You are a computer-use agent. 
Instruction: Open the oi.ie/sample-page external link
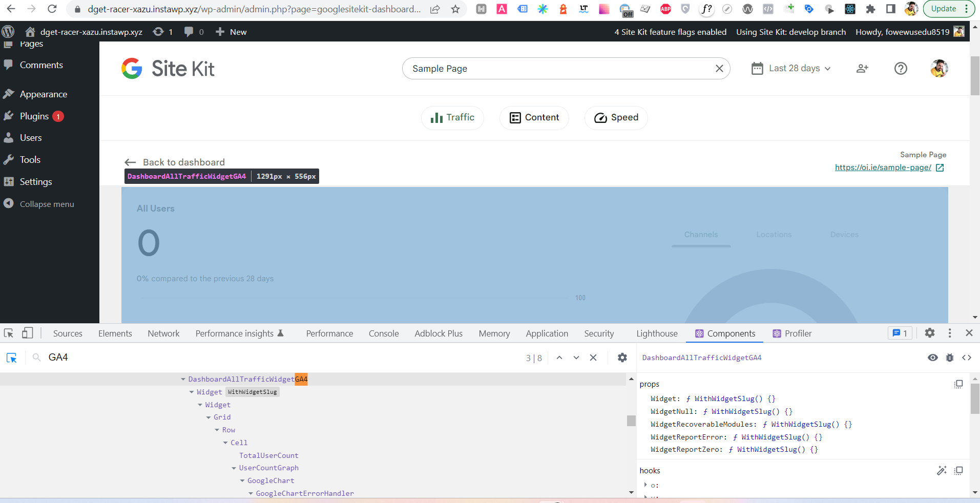click(x=882, y=167)
